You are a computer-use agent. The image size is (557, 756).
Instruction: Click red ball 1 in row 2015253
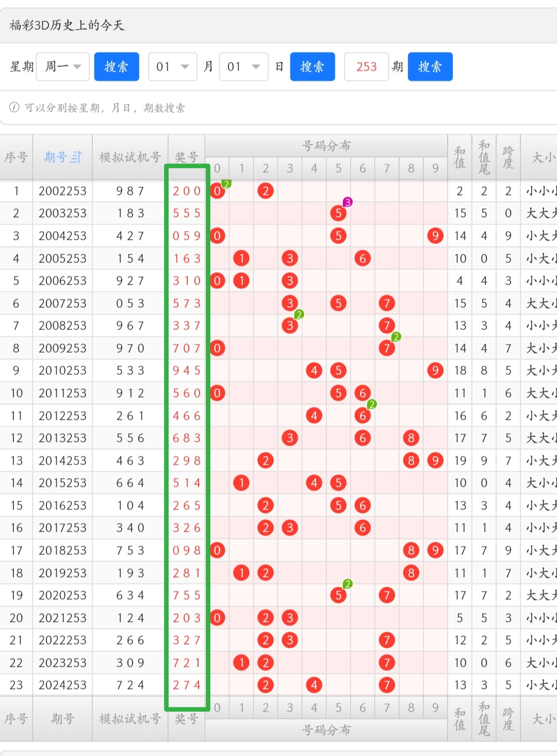[241, 483]
